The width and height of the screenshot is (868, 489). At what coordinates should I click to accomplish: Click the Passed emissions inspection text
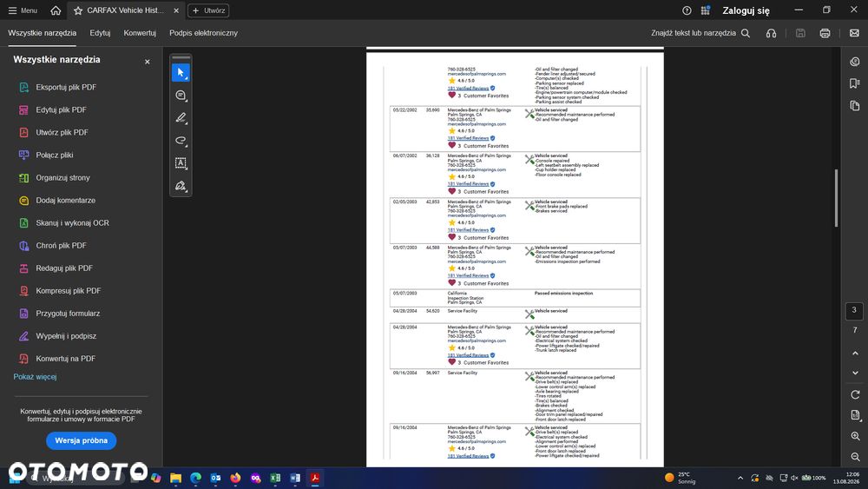563,294
